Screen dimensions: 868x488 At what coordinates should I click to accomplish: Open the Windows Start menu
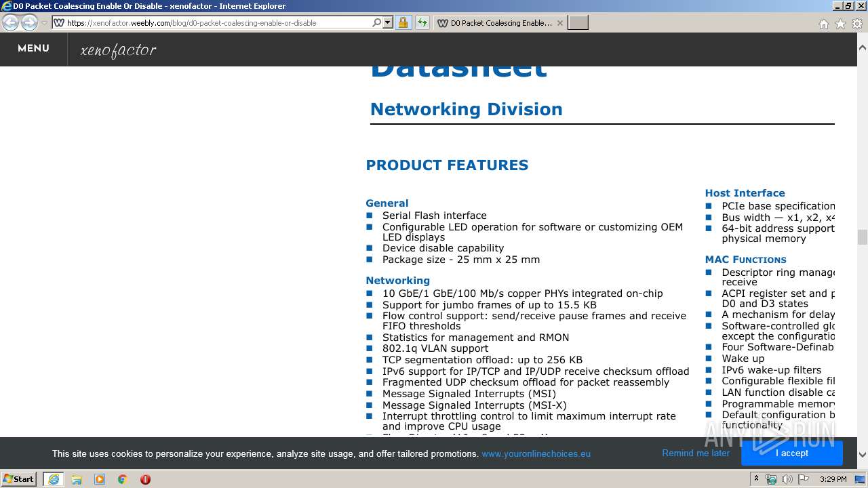19,479
